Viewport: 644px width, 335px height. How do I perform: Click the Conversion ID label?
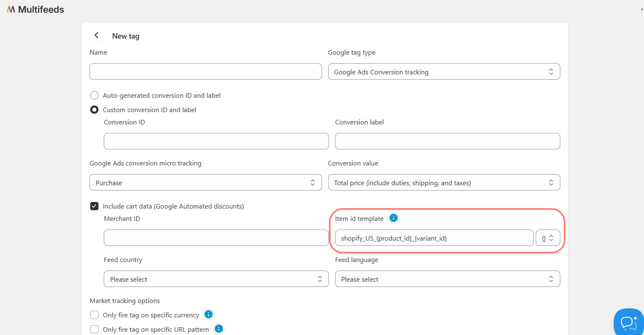click(124, 122)
